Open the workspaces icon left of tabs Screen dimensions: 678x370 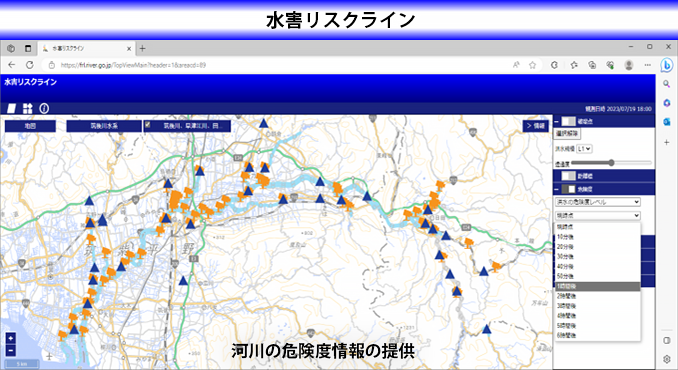click(x=11, y=48)
